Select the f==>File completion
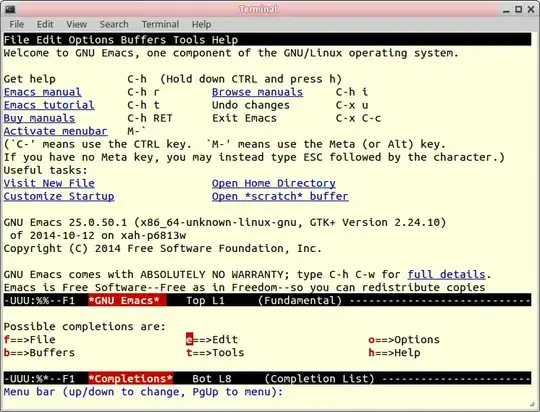 click(x=30, y=340)
